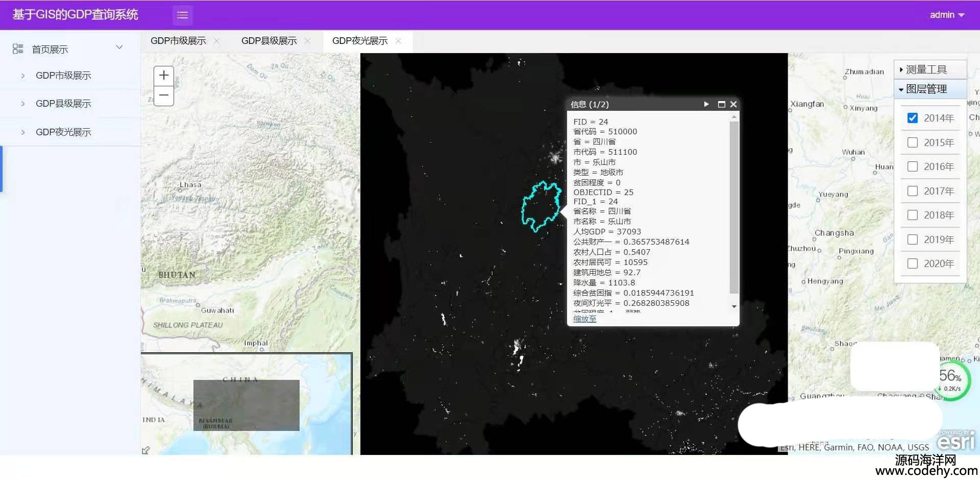Close the GDP夜光展示 tab
Screen dimensions: 980x481
point(398,41)
